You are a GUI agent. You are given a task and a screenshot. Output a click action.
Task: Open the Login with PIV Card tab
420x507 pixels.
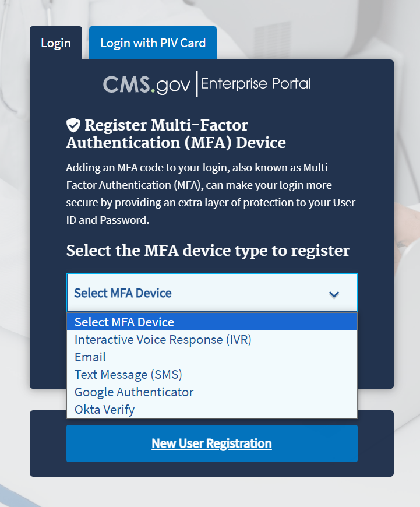153,43
